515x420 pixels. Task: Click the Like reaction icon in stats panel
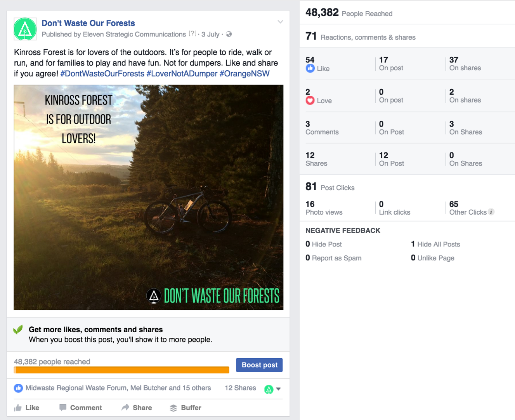pyautogui.click(x=310, y=69)
